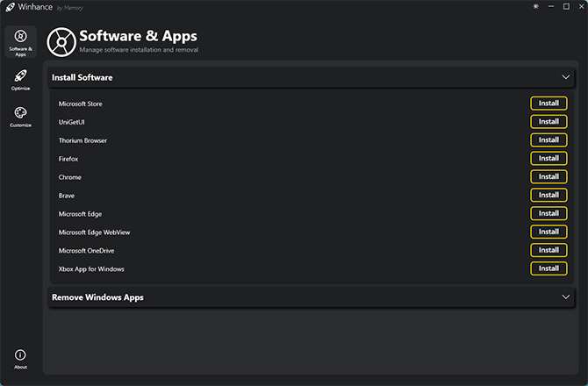Close the Winhance window
The height and width of the screenshot is (386, 588).
[581, 6]
